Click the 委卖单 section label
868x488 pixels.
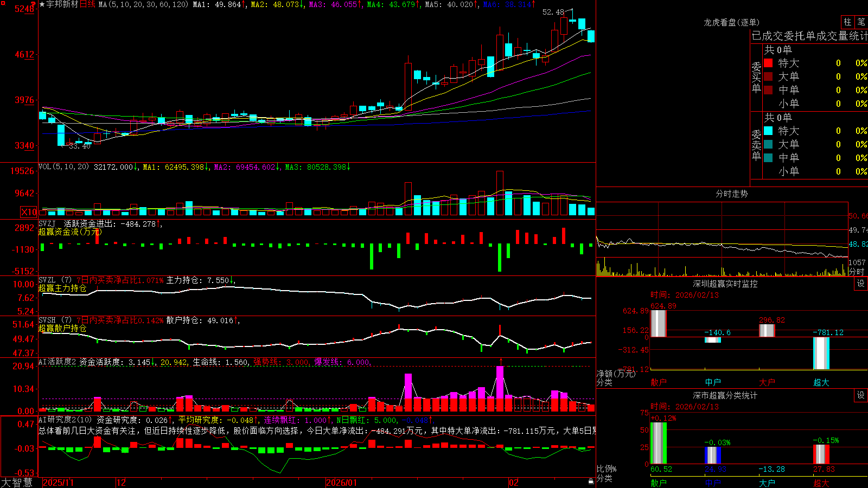pyautogui.click(x=756, y=145)
